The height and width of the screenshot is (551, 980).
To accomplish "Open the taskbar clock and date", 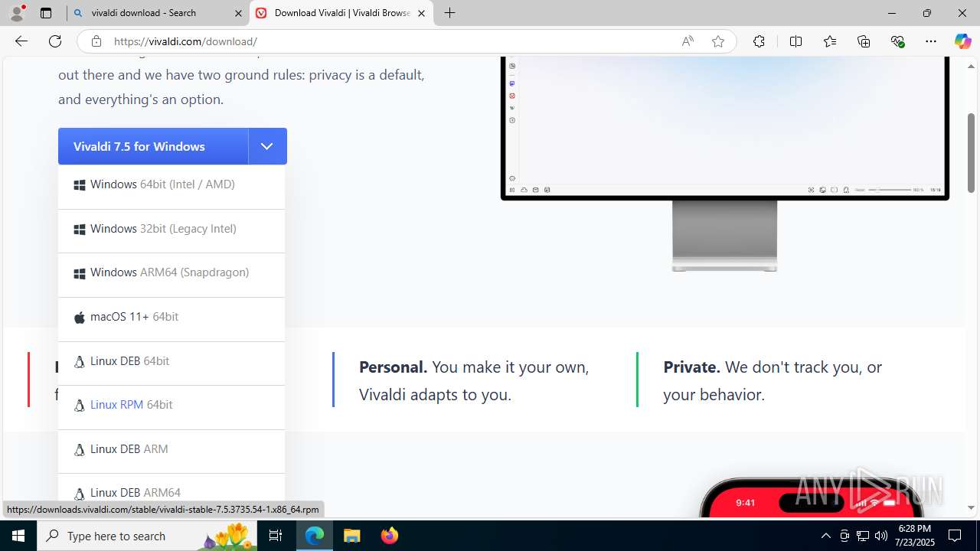I will (x=914, y=536).
